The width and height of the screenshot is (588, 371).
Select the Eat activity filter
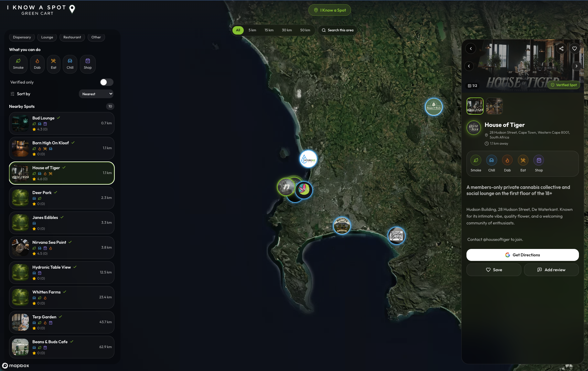[53, 64]
